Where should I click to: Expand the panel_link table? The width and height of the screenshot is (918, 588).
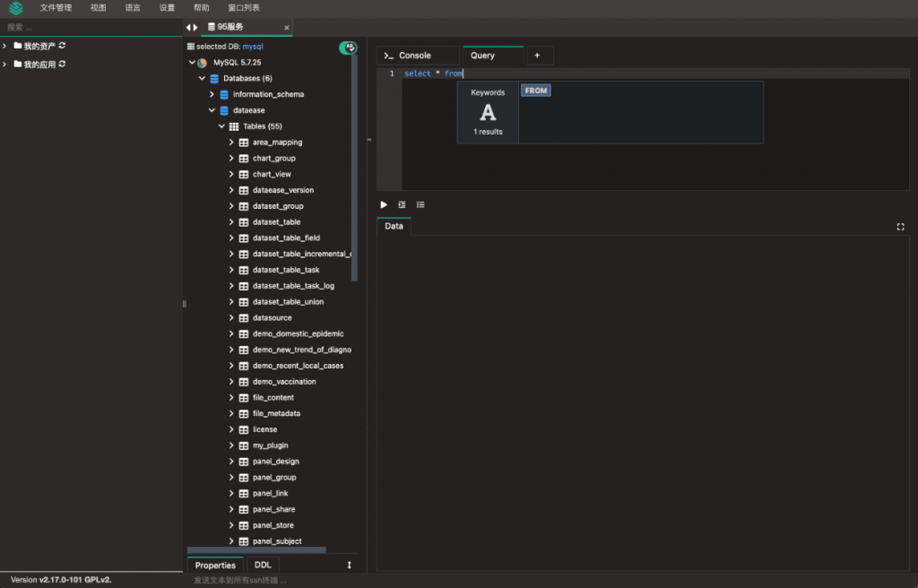[x=231, y=493]
